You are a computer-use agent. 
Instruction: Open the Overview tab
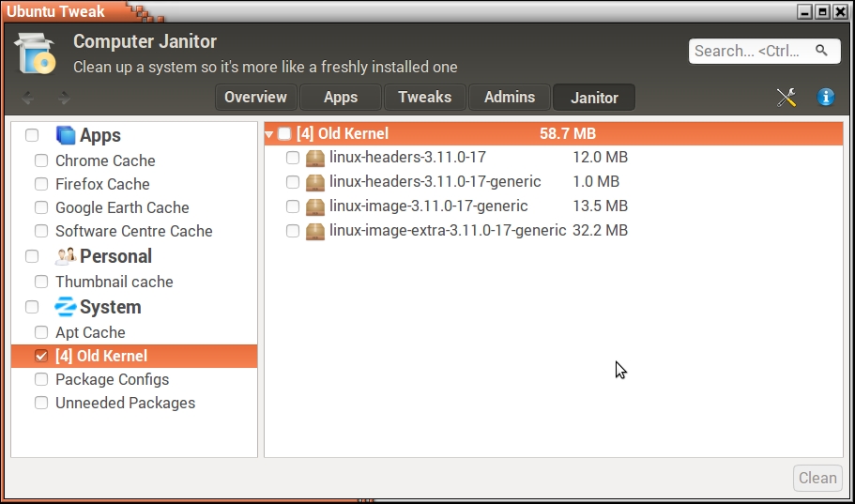[255, 98]
